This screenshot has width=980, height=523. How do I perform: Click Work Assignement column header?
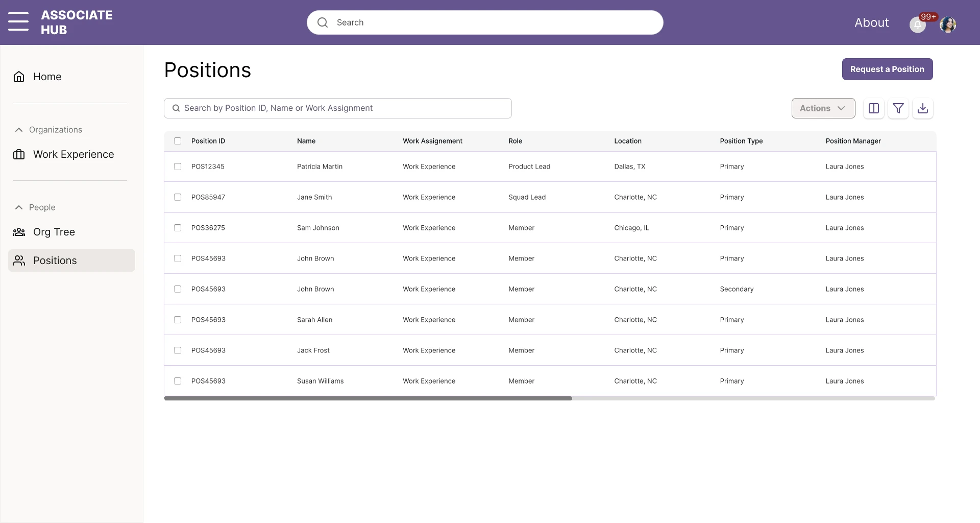(x=432, y=141)
